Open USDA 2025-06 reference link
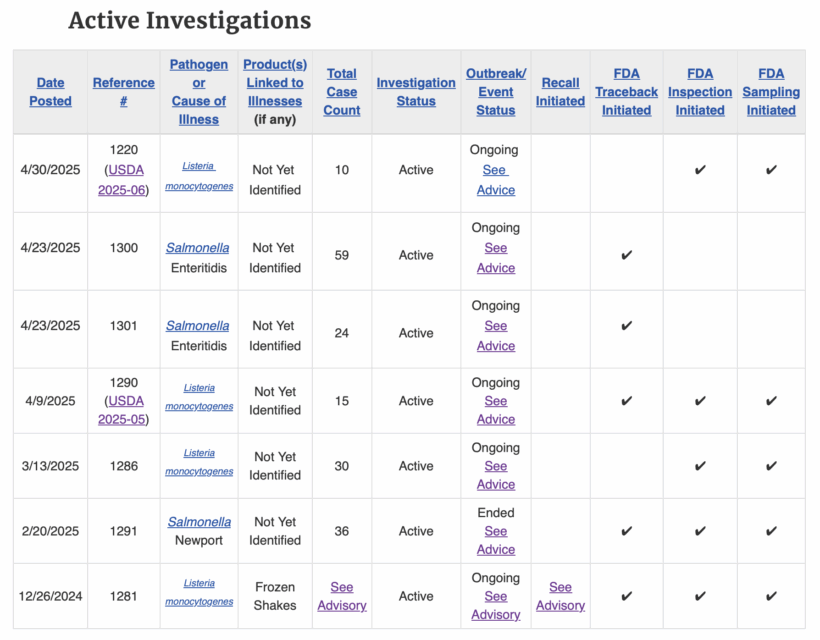The image size is (820, 640). pos(121,180)
